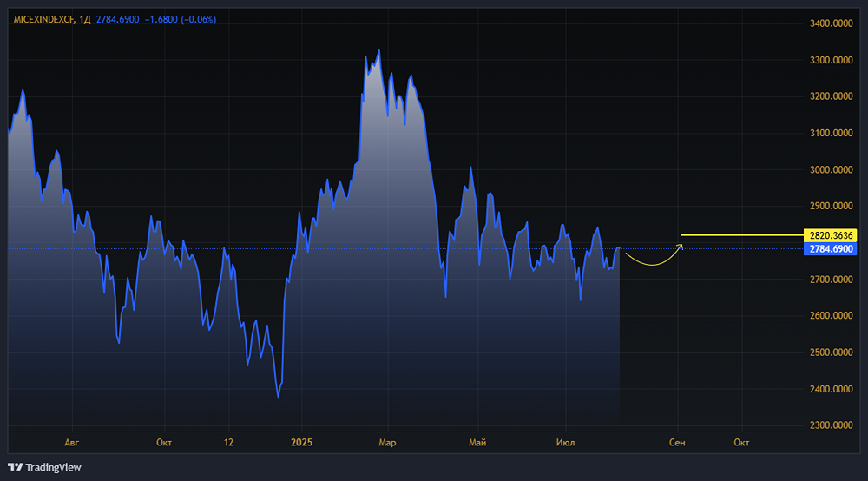The width and height of the screenshot is (868, 481).
Task: Open the 1Д interval selector in legend
Action: coord(85,19)
